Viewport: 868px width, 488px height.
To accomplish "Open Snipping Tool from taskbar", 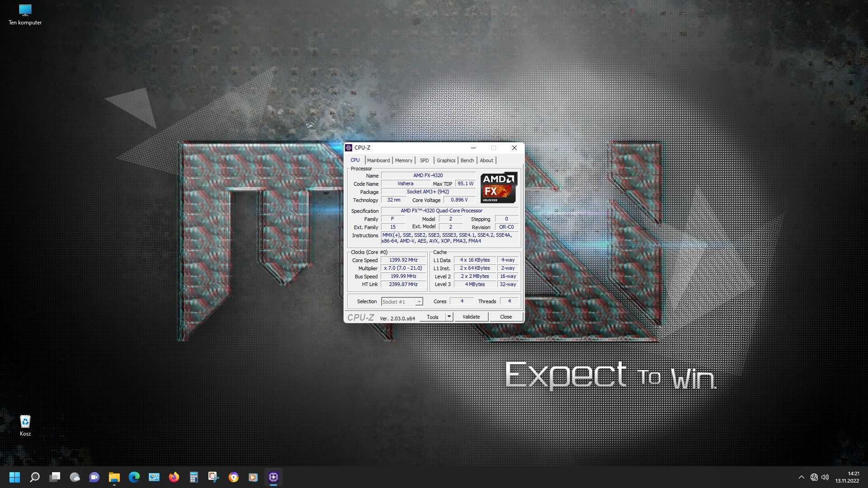I will coord(213,477).
